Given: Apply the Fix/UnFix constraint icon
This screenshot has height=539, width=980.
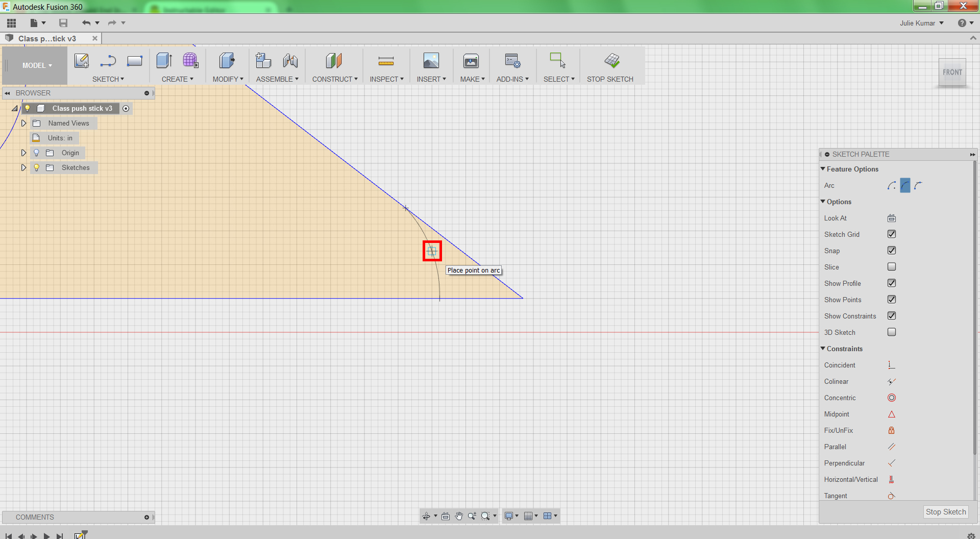Looking at the screenshot, I should click(892, 430).
